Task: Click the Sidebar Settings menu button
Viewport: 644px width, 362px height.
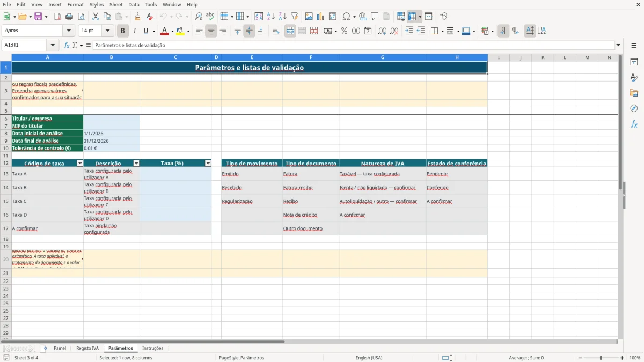Action: point(634,46)
